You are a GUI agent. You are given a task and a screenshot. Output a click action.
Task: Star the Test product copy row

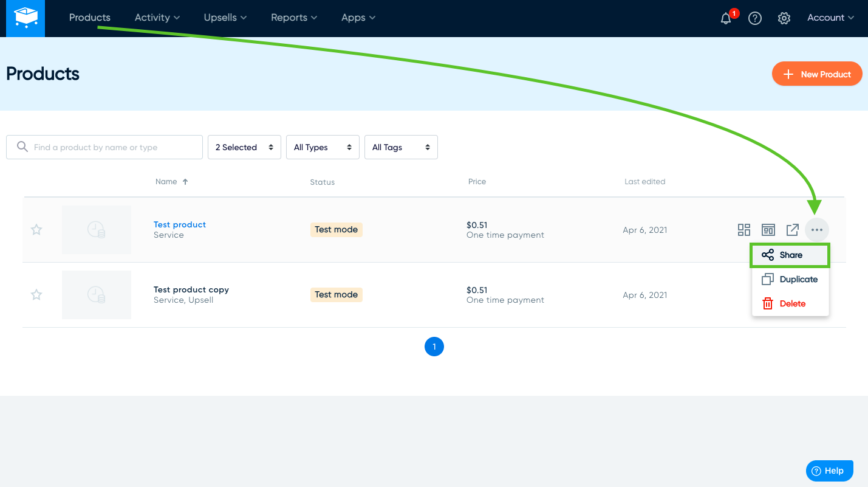click(36, 295)
